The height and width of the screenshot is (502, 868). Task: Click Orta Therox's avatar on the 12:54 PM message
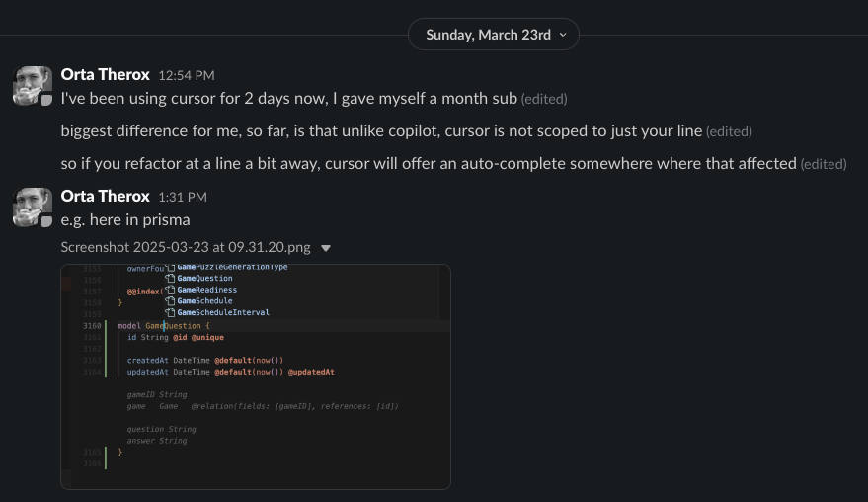33,86
